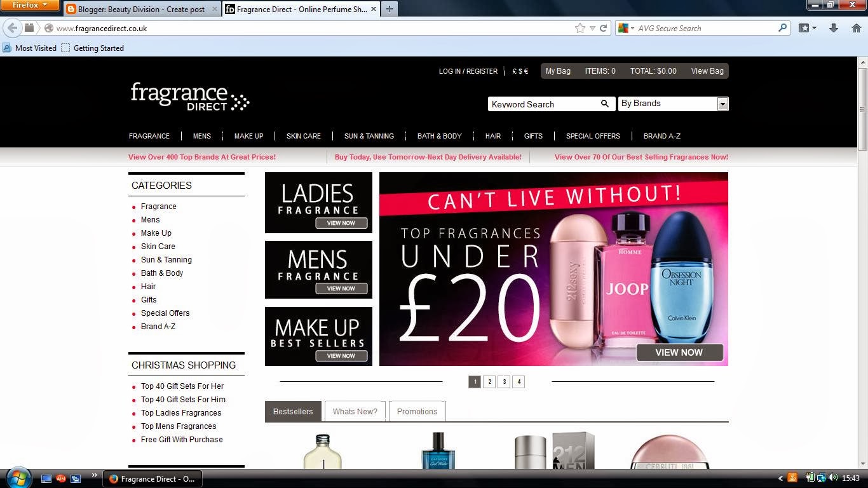Open Top 40 Gift Sets For Her
Image resolution: width=868 pixels, height=488 pixels.
pyautogui.click(x=182, y=386)
